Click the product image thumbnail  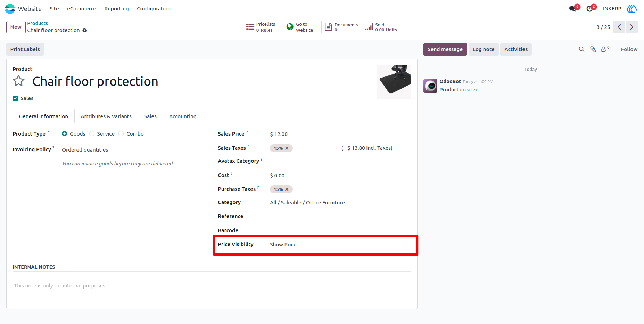coord(394,82)
